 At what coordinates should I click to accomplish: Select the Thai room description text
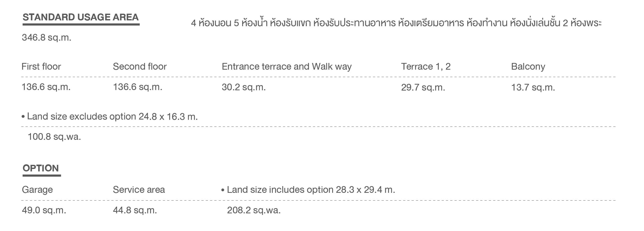[396, 23]
